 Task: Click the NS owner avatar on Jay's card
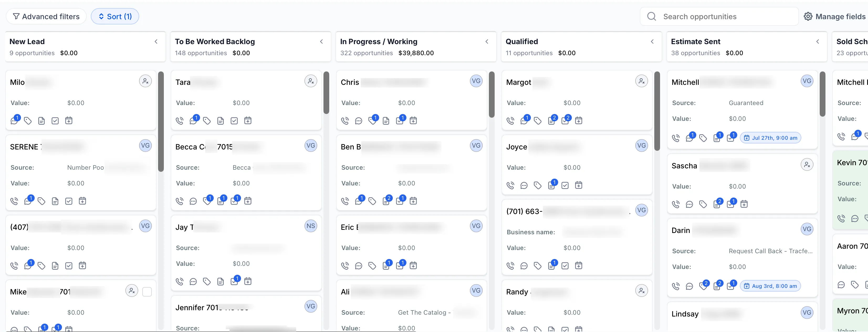pyautogui.click(x=311, y=226)
